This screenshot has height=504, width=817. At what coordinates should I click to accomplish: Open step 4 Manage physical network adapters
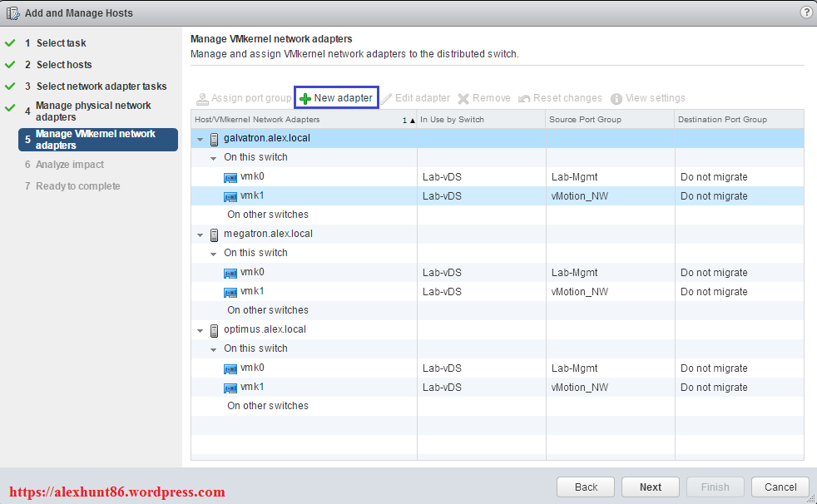pyautogui.click(x=93, y=111)
